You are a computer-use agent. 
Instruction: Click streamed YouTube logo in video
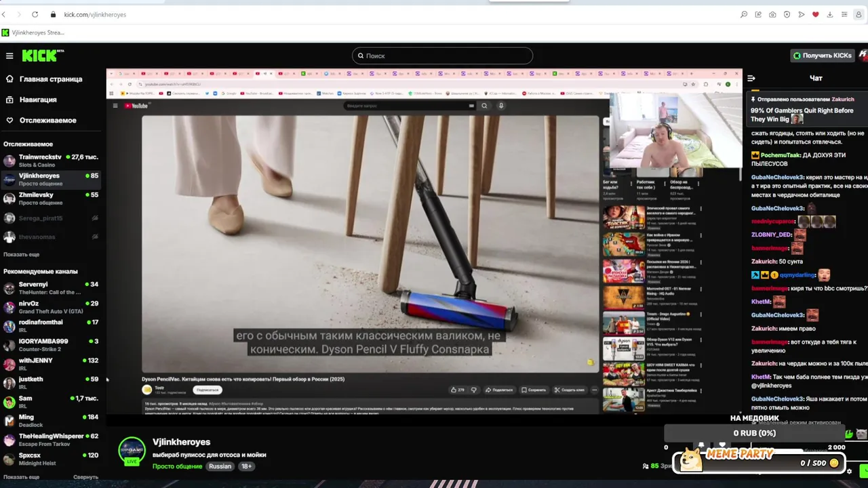(136, 106)
